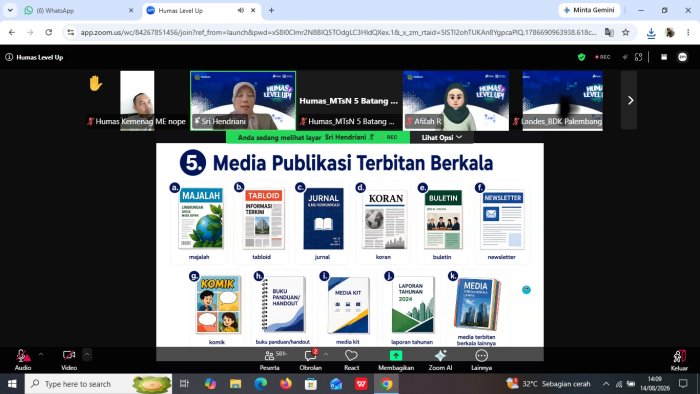Open a new browser tab
Viewport: 700px width, 394px height.
[x=271, y=10]
